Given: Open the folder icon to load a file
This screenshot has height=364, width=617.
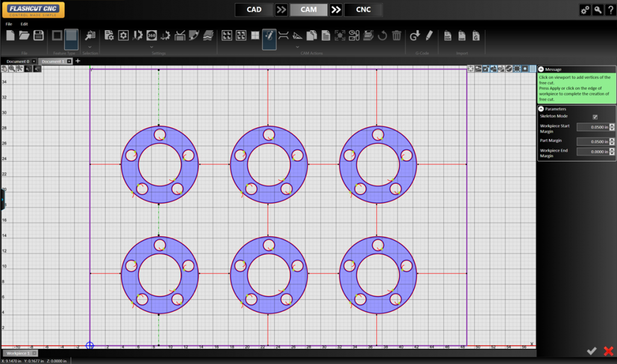Looking at the screenshot, I should (24, 36).
